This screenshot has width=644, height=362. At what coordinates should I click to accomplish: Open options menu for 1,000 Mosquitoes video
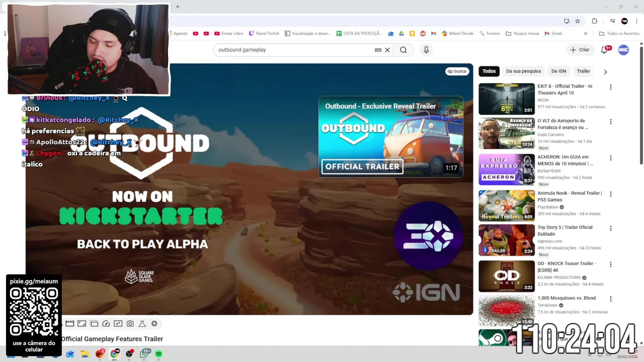[611, 299]
